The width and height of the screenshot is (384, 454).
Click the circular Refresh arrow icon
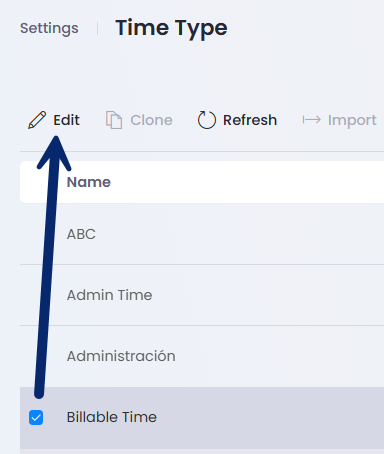207,120
